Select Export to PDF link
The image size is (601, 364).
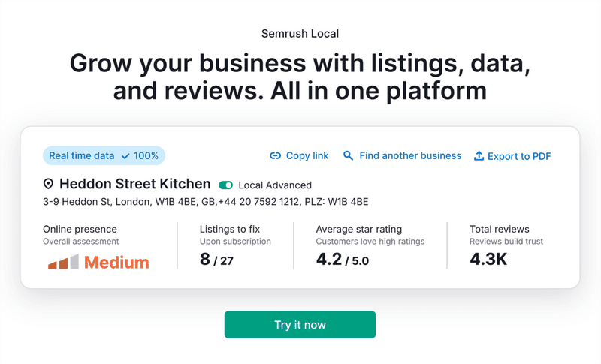519,156
